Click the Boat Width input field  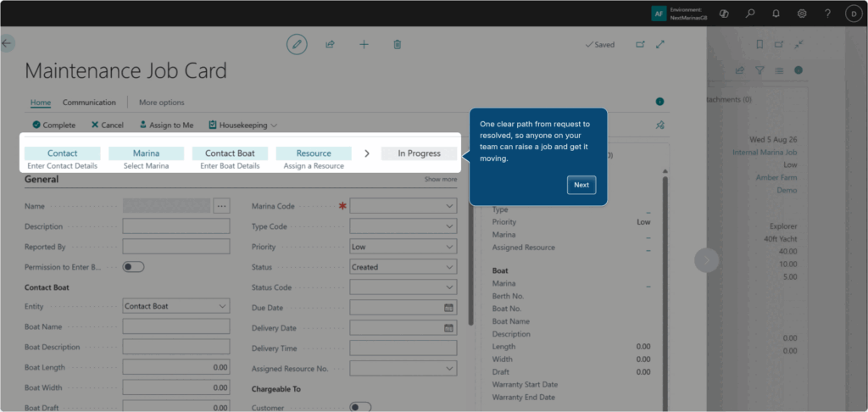(x=176, y=387)
